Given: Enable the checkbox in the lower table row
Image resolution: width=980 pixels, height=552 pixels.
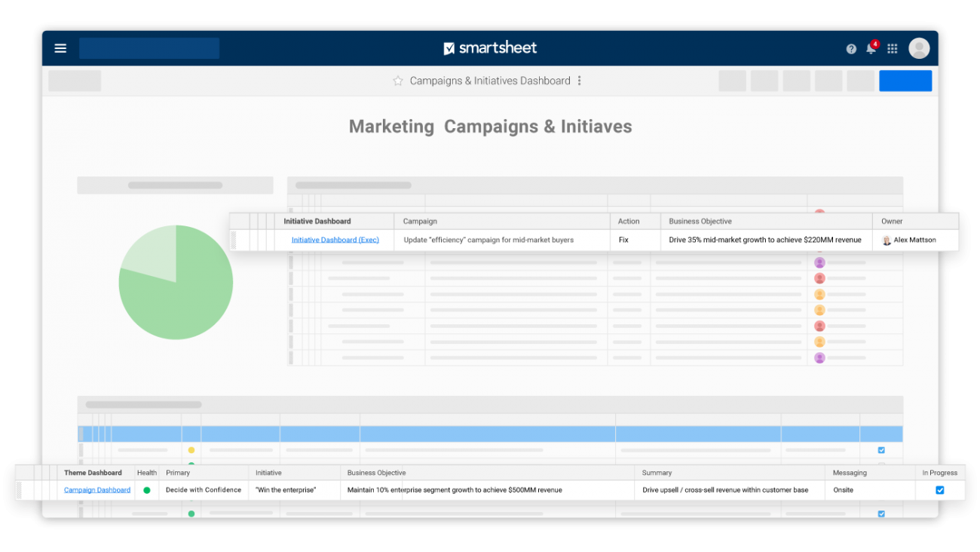Looking at the screenshot, I should [x=880, y=514].
